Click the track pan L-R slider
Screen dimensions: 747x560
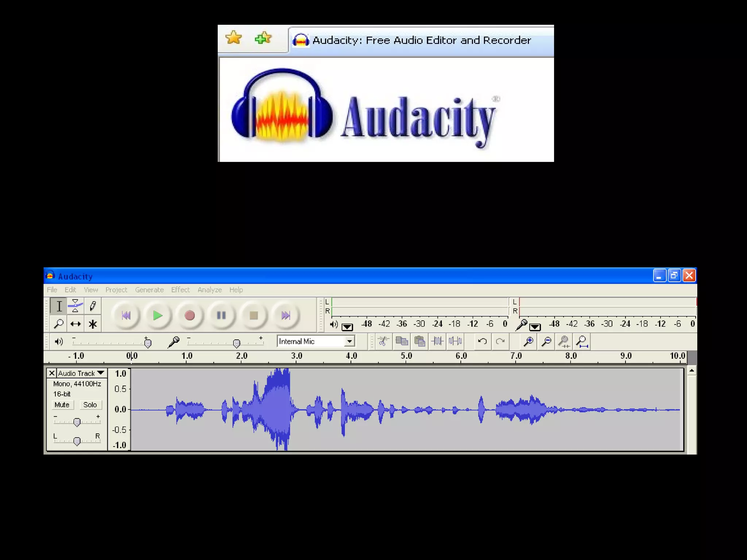point(77,442)
